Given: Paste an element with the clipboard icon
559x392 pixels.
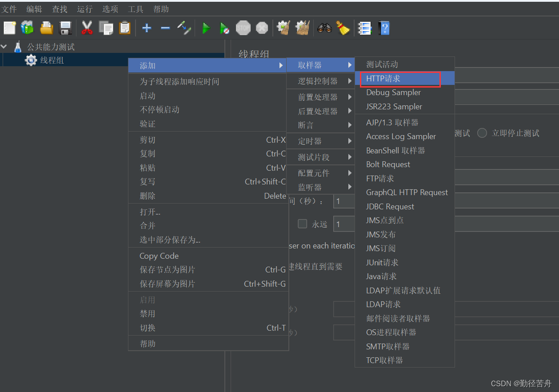Looking at the screenshot, I should tap(124, 28).
